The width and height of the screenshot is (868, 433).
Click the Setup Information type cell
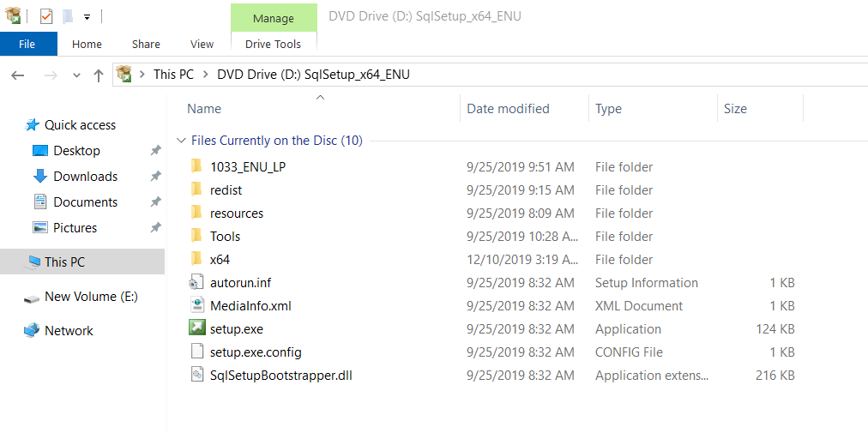pos(646,283)
